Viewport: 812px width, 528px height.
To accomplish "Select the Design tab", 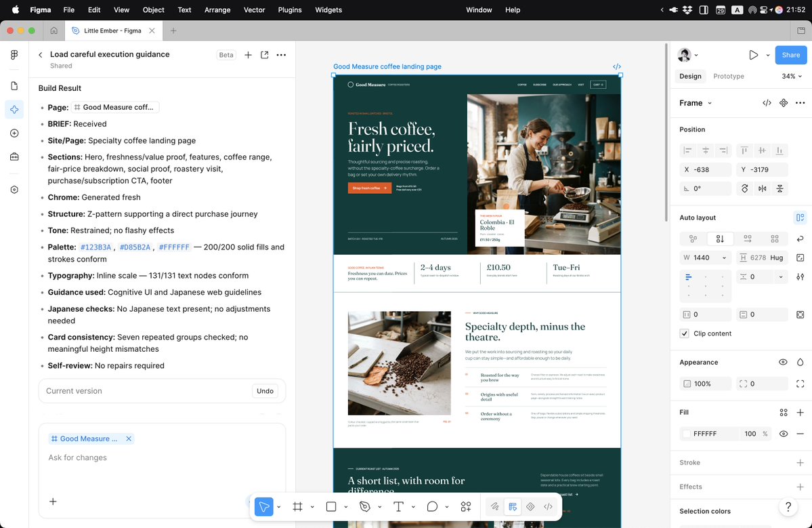I will pos(690,76).
